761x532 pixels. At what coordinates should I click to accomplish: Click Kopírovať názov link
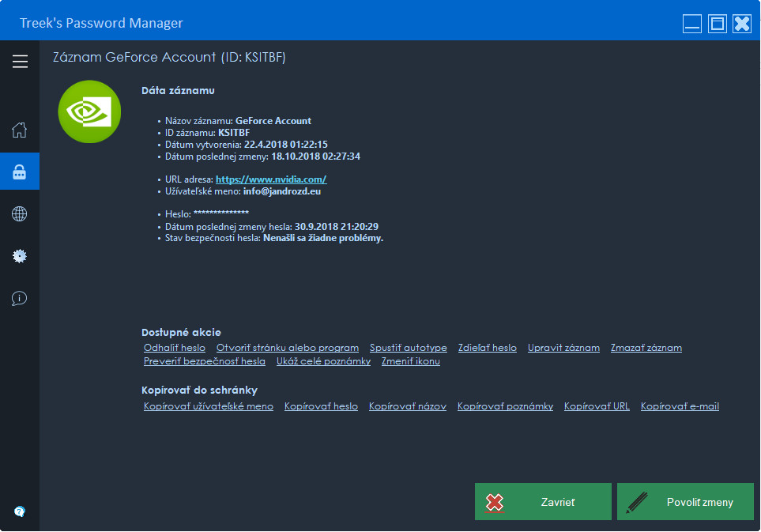[407, 406]
